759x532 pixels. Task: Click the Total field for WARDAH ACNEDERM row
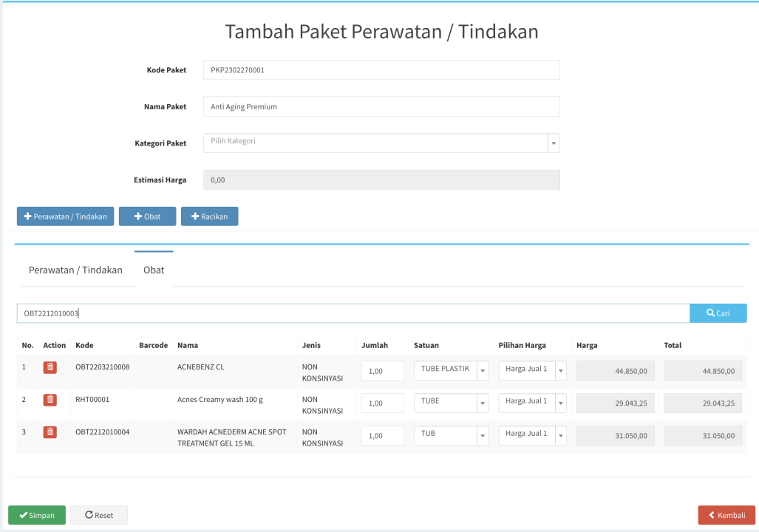(703, 436)
